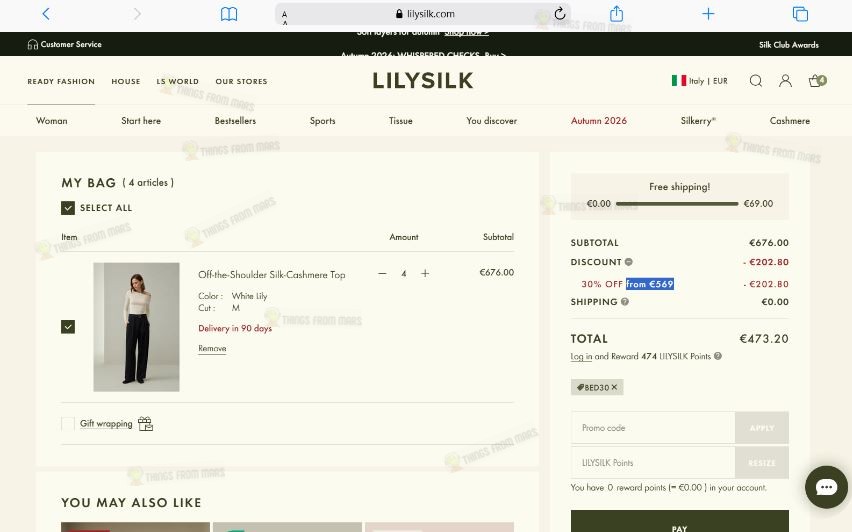The image size is (852, 532).
Task: Focus the Promo code field
Action: tap(653, 428)
